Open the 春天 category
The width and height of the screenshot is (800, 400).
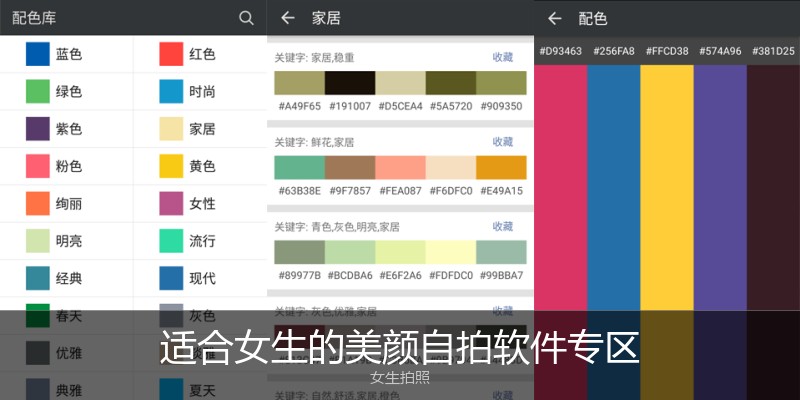pos(67,316)
